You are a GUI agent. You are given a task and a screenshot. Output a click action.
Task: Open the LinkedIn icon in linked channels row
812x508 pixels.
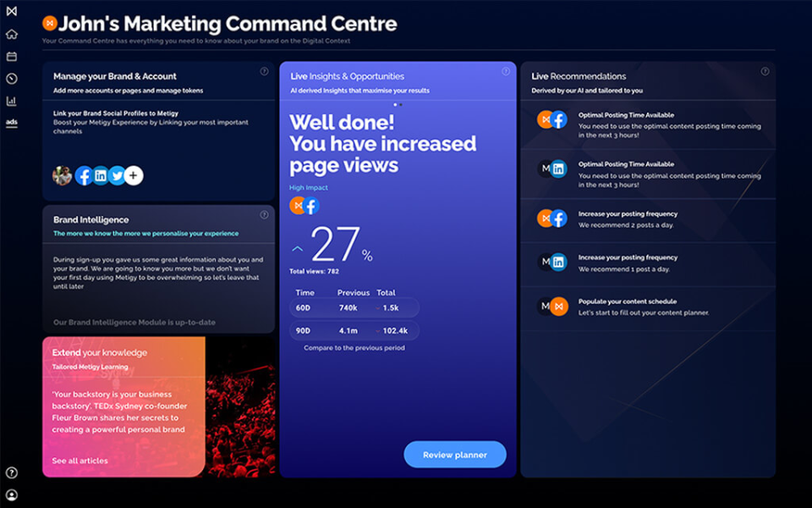coord(101,176)
